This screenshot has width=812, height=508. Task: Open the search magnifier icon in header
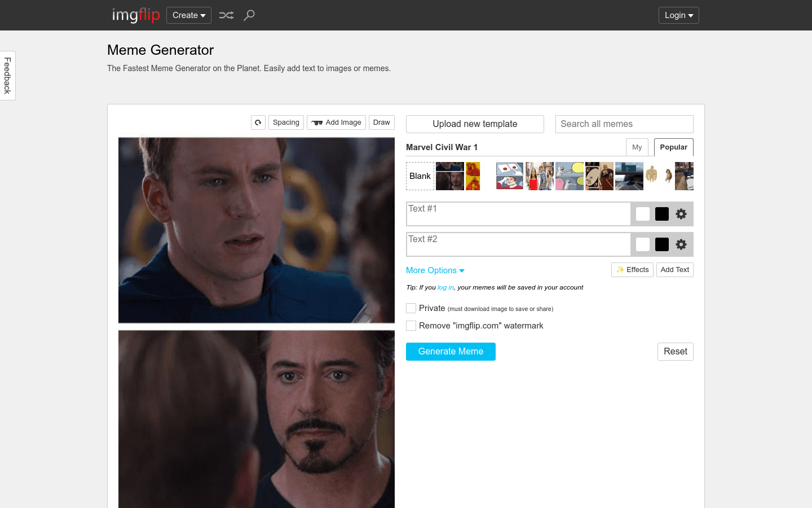coord(249,15)
